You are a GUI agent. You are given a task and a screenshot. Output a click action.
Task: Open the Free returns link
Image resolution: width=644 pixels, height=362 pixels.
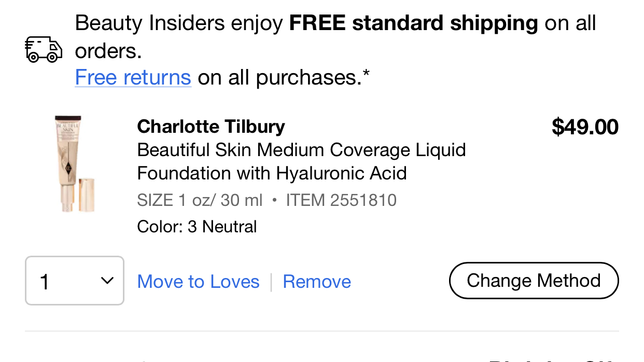(133, 77)
